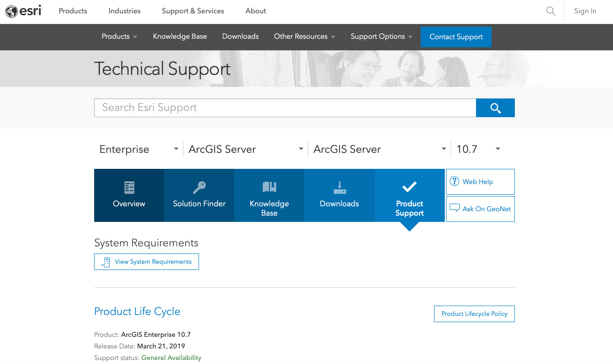Click the Downloads arrow icon
The image size is (613, 364).
339,187
